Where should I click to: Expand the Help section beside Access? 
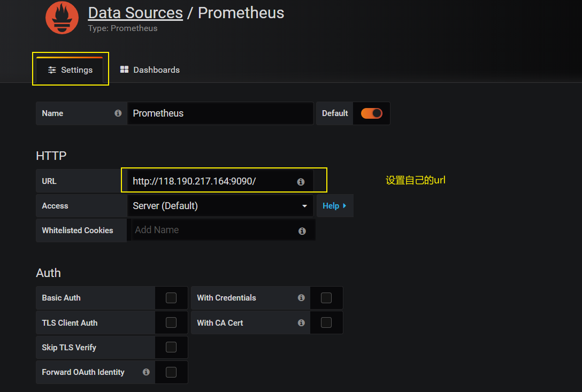[334, 206]
